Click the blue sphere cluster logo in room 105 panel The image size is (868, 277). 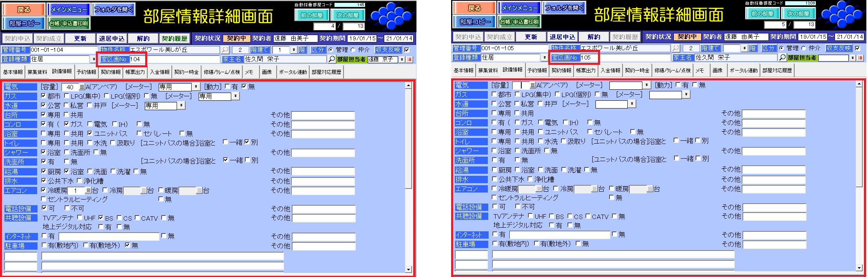pos(843,15)
